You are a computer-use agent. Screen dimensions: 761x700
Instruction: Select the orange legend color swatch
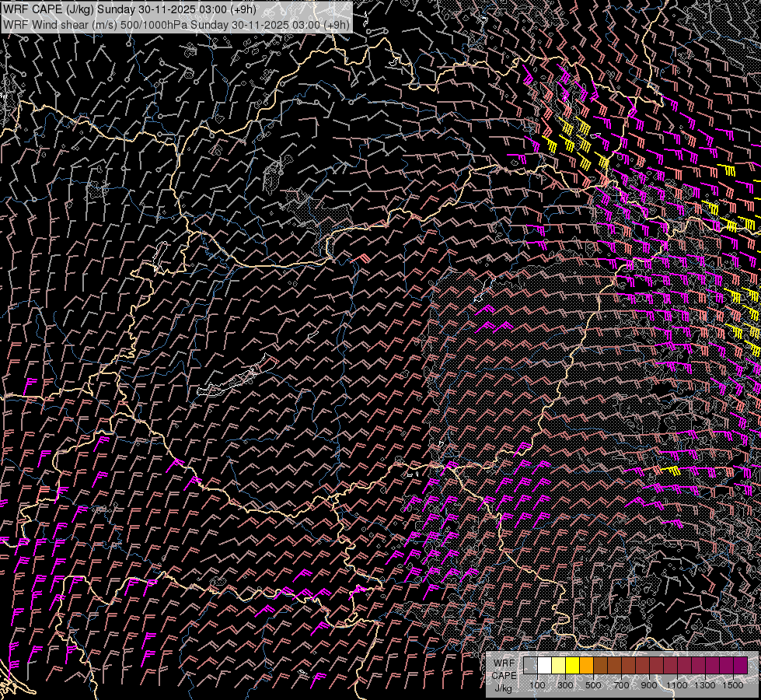coord(586,666)
